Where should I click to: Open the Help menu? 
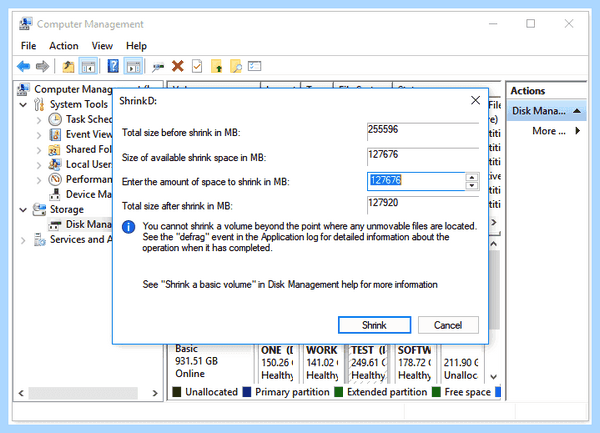coord(136,46)
